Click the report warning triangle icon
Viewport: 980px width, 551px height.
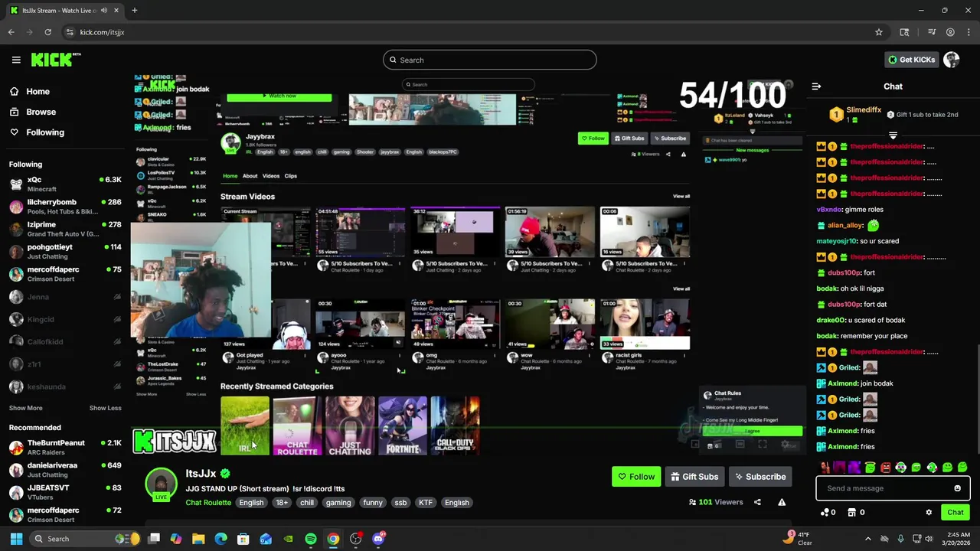782,502
